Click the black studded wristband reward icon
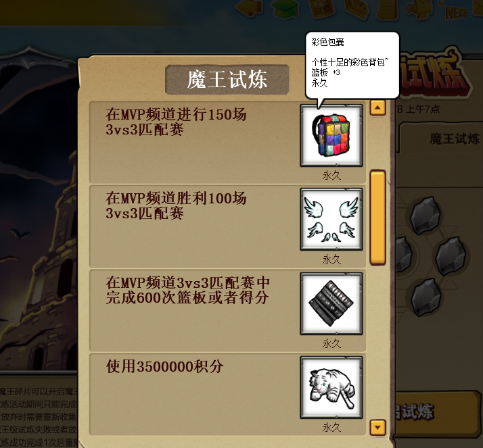Viewport: 483px width, 448px height. click(x=331, y=303)
